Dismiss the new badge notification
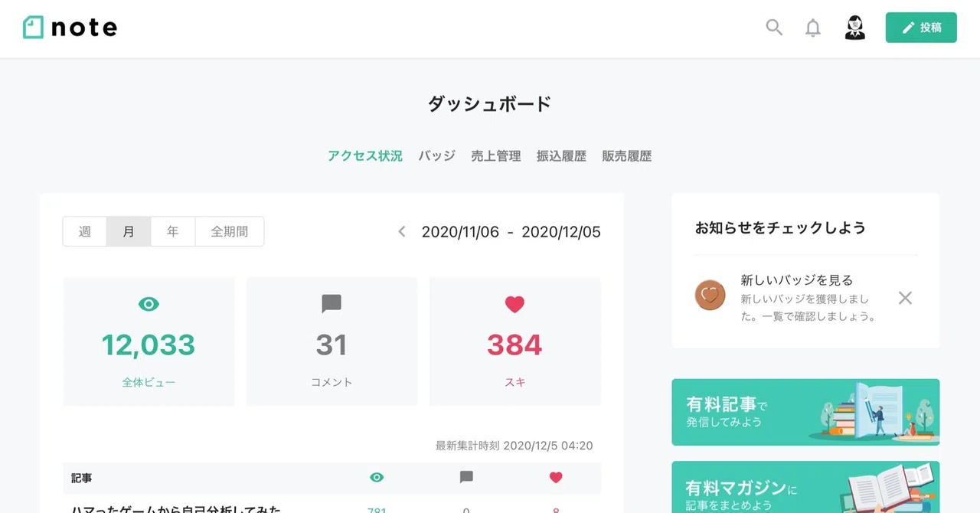980x513 pixels. pyautogui.click(x=905, y=298)
